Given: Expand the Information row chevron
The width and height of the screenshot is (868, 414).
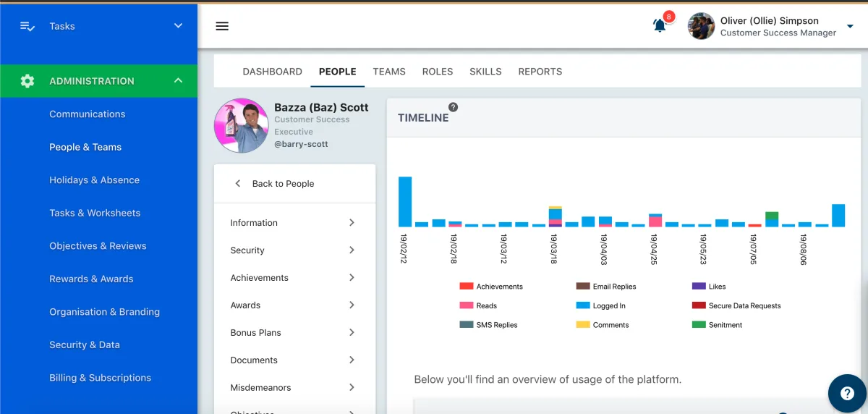Looking at the screenshot, I should coord(352,223).
